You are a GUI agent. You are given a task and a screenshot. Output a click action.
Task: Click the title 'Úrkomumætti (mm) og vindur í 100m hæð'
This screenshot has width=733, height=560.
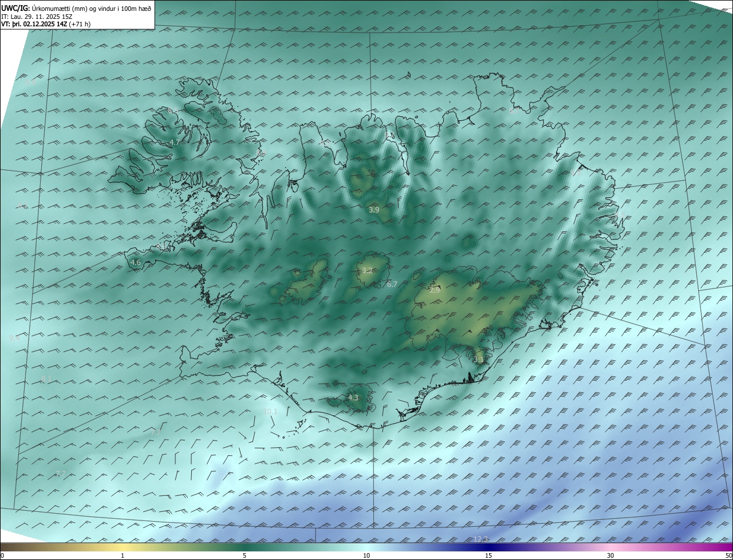tap(91, 8)
